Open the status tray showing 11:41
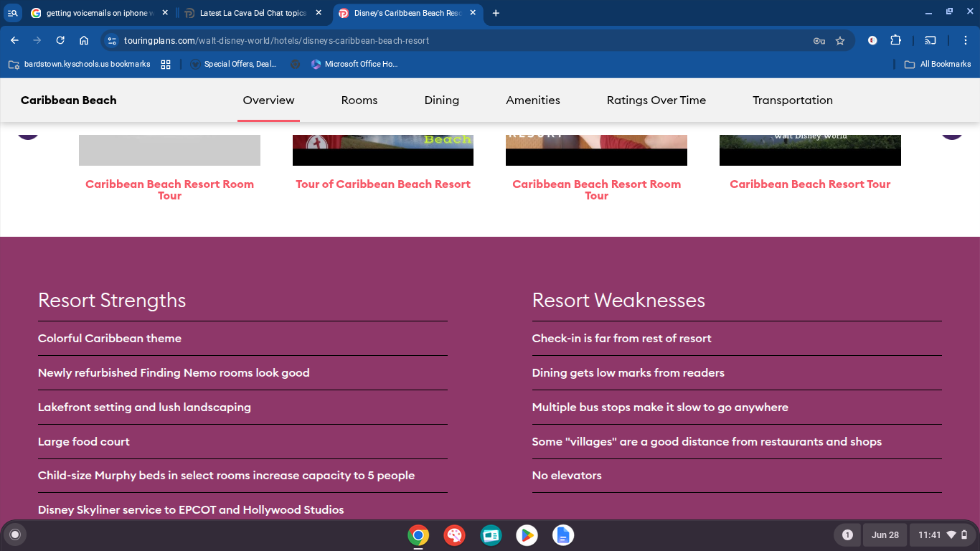Viewport: 980px width, 551px height. (943, 534)
